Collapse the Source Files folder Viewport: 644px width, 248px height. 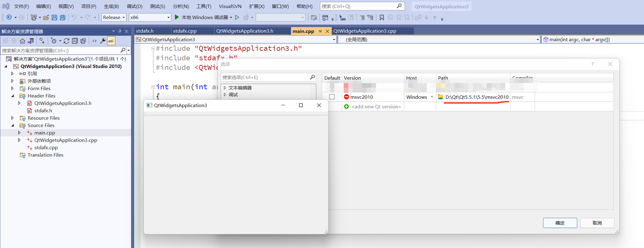[x=13, y=125]
